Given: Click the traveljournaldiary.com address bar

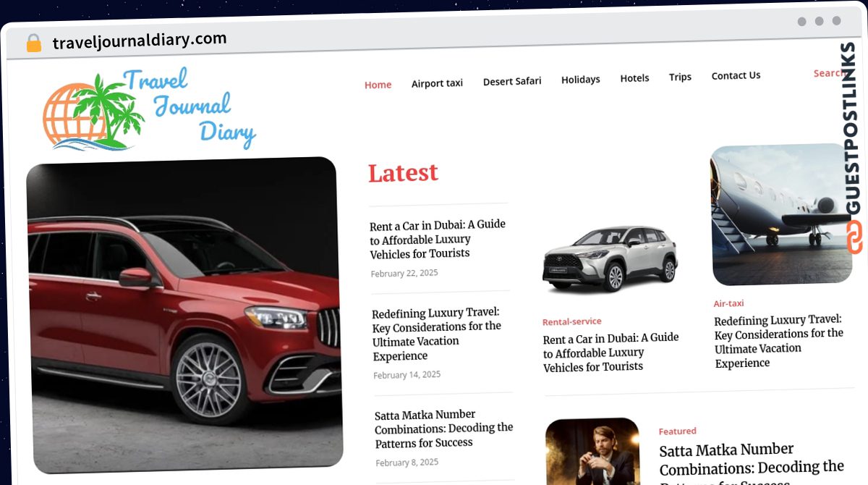Looking at the screenshot, I should pos(140,41).
